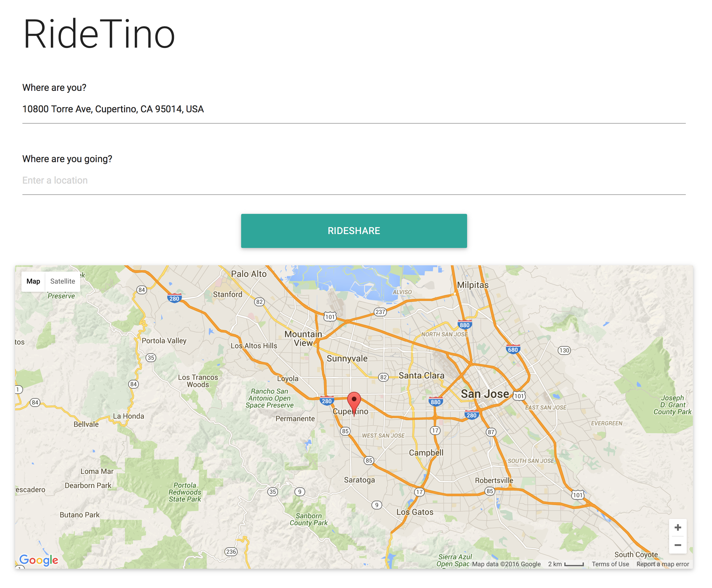The height and width of the screenshot is (588, 712).
Task: Select the Map view type
Action: [x=33, y=281]
